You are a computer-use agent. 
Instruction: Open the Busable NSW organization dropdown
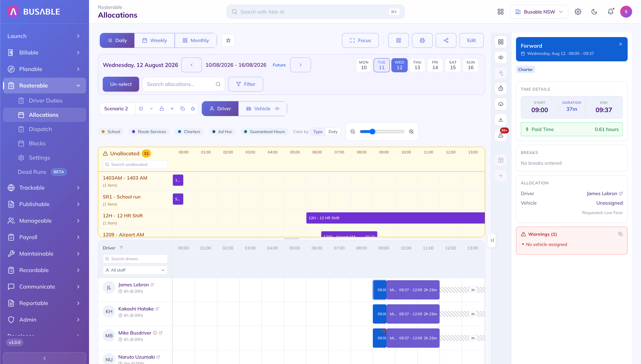pos(539,12)
